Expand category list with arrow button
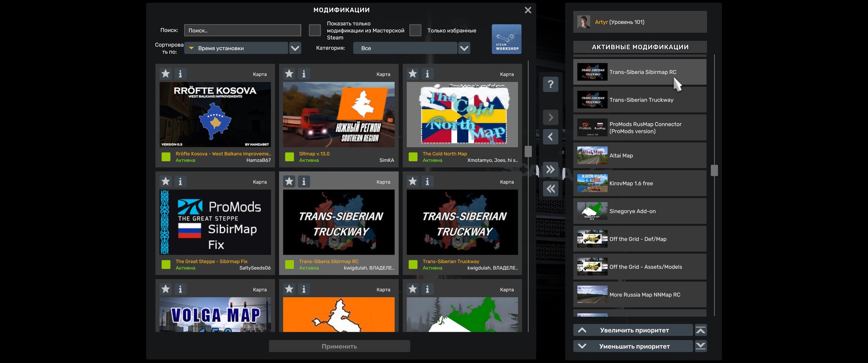This screenshot has height=363, width=868. (464, 48)
